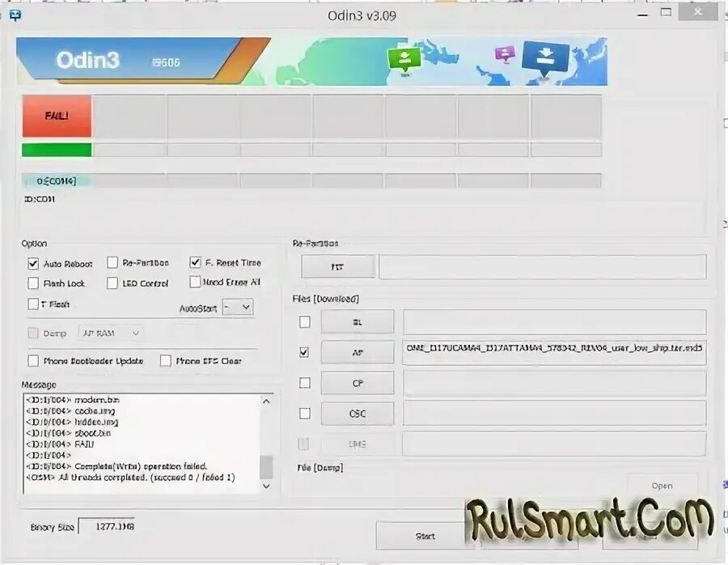This screenshot has width=728, height=565.
Task: Enable Phone EFS Clear checkbox
Action: coord(166,361)
